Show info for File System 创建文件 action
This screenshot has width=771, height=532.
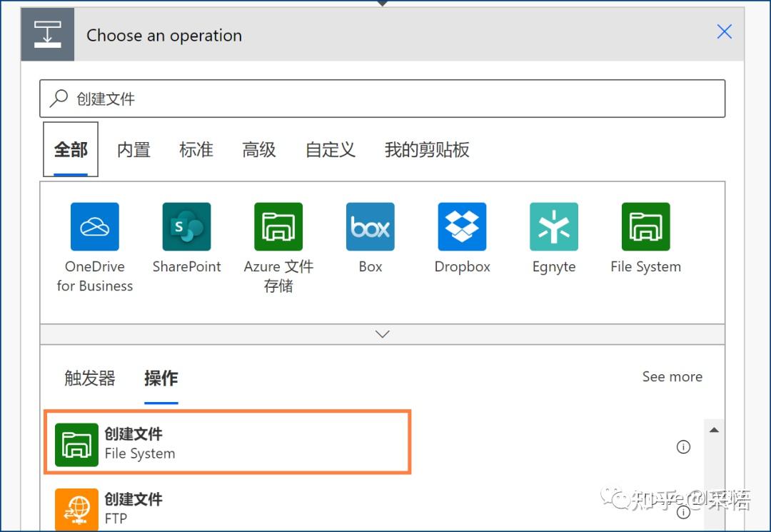[x=683, y=447]
